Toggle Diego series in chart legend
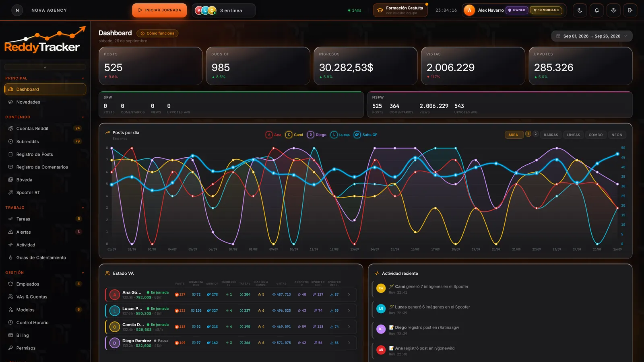This screenshot has width=644, height=362. point(317,135)
